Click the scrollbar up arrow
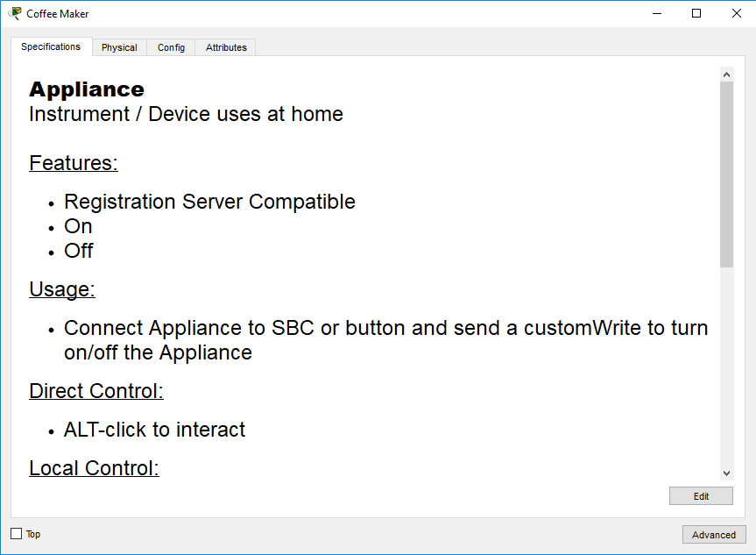The image size is (756, 555). point(726,75)
